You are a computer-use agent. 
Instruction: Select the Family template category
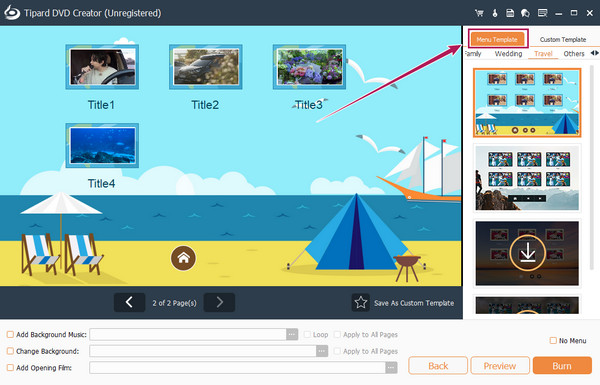tap(473, 54)
